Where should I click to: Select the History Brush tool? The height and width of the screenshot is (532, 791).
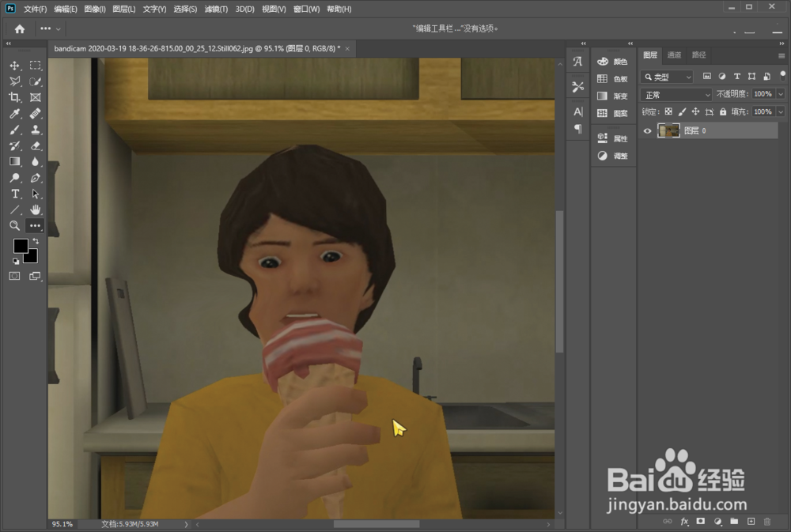tap(14, 145)
